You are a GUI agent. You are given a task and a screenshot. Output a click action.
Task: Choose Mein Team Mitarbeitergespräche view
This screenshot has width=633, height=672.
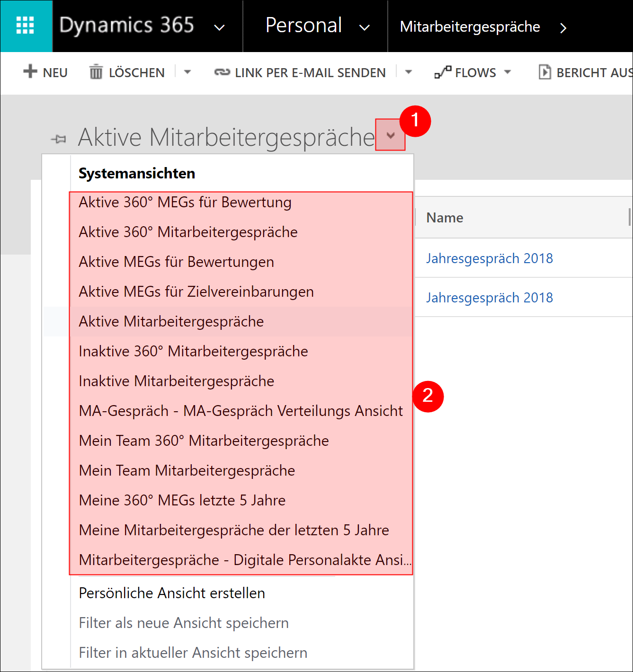click(x=187, y=470)
